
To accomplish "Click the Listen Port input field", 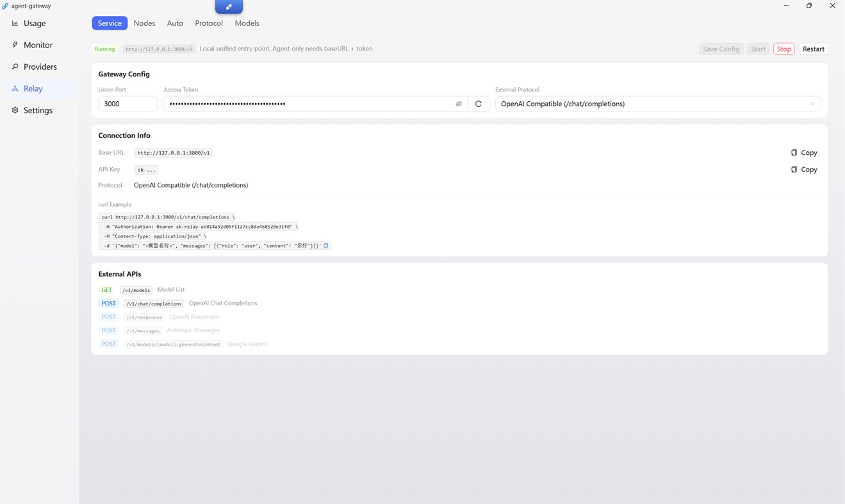I will pyautogui.click(x=127, y=104).
